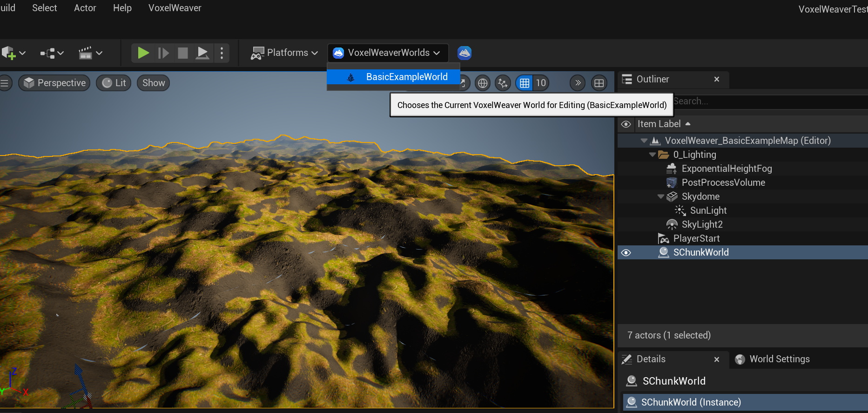Click the SChunkWorld name in Details

tap(674, 381)
